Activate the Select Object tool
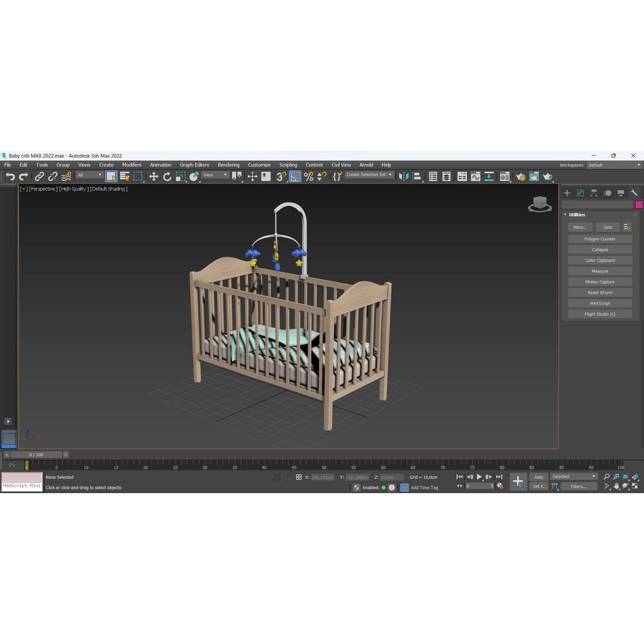The width and height of the screenshot is (644, 644). coord(112,175)
